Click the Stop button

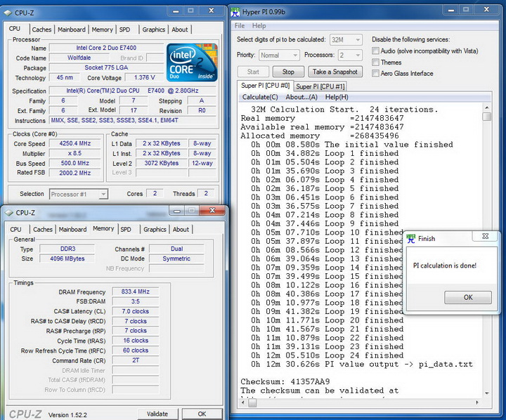coord(288,72)
